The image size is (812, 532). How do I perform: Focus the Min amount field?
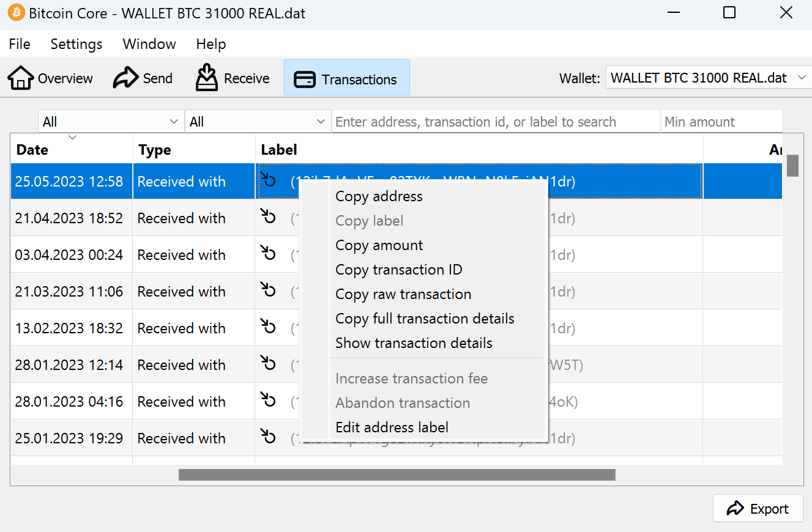(x=721, y=122)
